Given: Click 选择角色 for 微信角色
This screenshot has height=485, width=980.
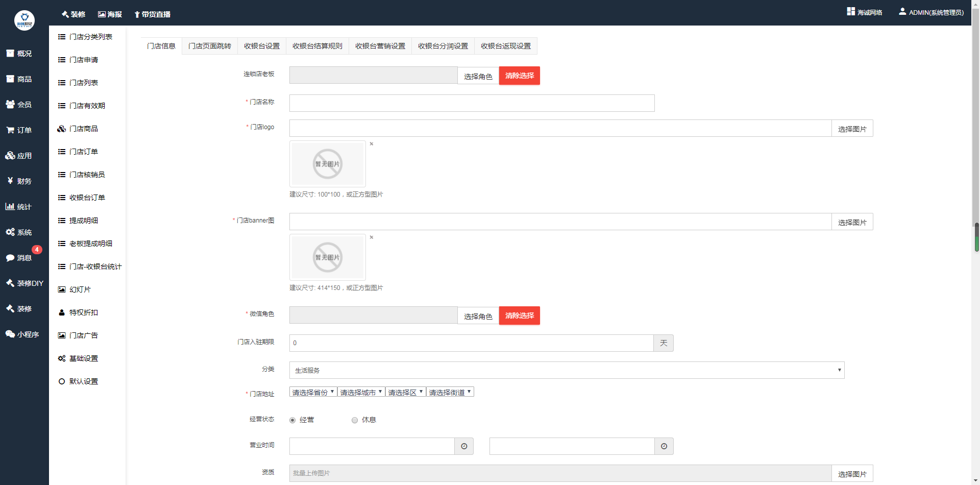Looking at the screenshot, I should coord(478,316).
